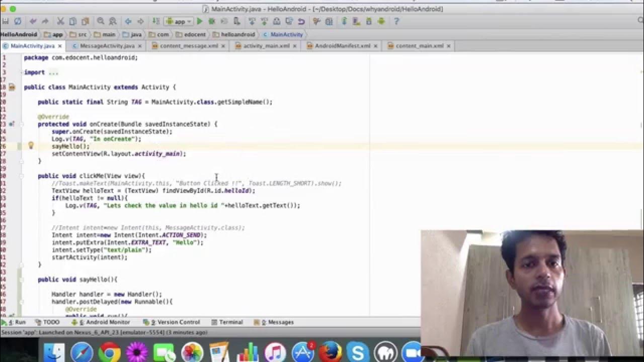
Task: Open help with the question mark icon
Action: [x=396, y=22]
